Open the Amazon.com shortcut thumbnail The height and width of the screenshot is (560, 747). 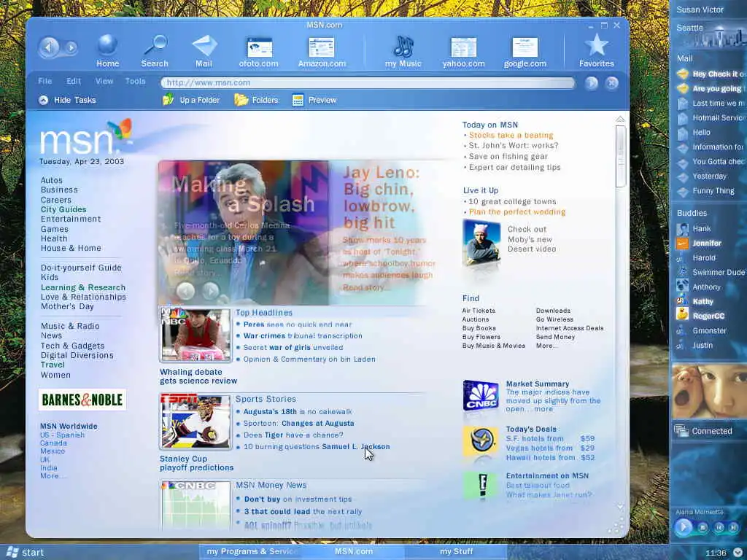322,47
